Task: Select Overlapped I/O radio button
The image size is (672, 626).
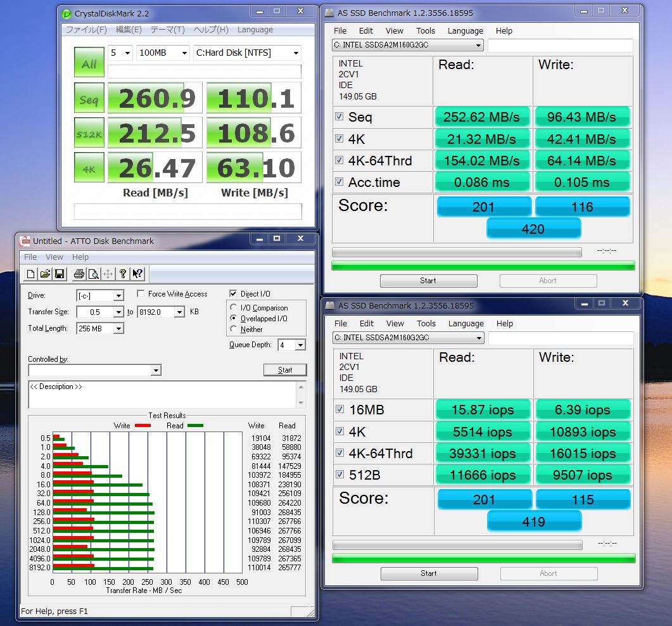Action: [234, 318]
